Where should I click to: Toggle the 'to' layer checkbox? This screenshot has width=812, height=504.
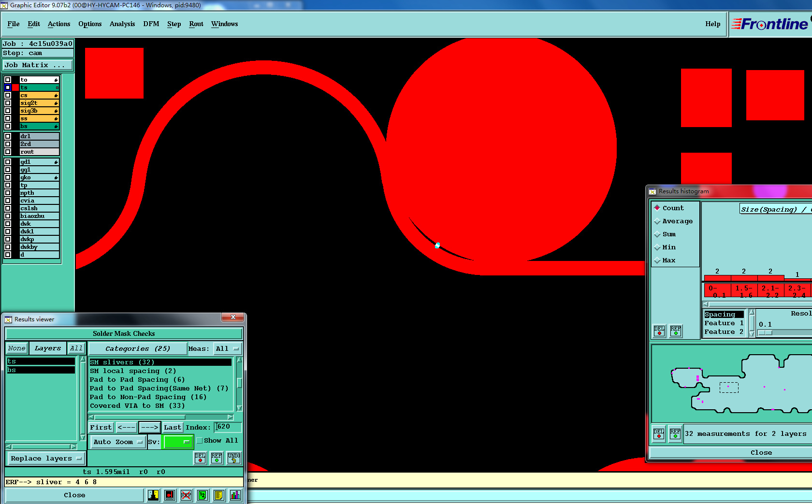tap(8, 80)
